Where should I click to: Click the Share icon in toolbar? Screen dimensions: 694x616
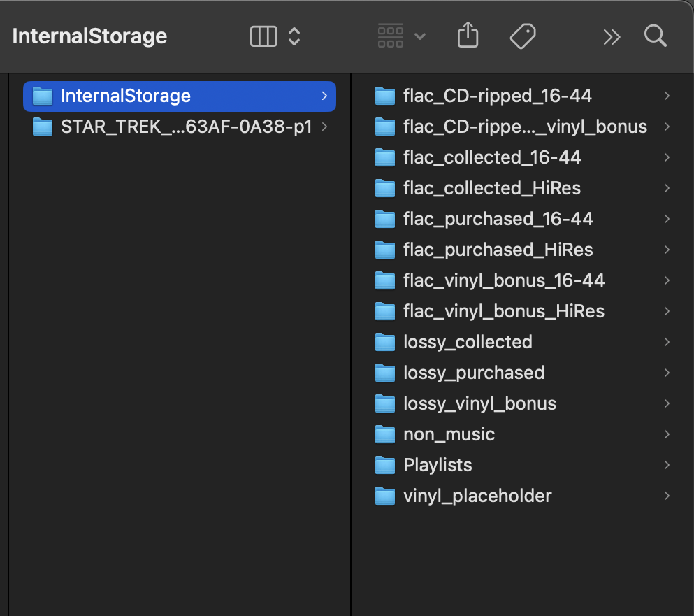coord(468,36)
